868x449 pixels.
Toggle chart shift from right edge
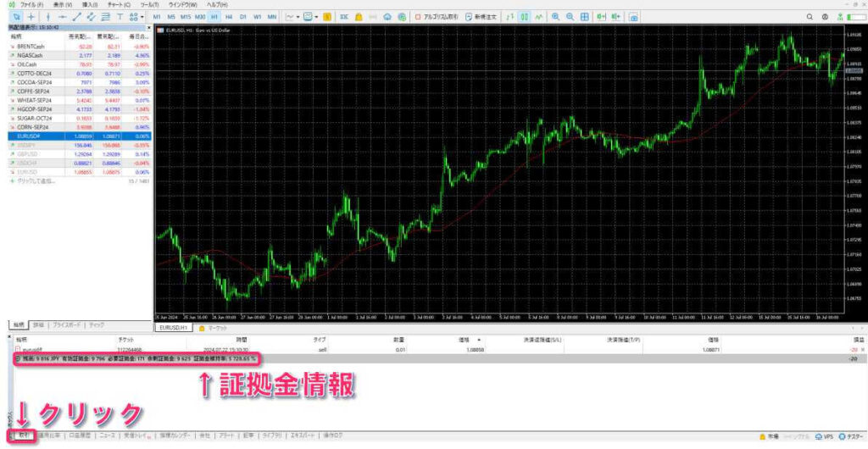pos(615,17)
